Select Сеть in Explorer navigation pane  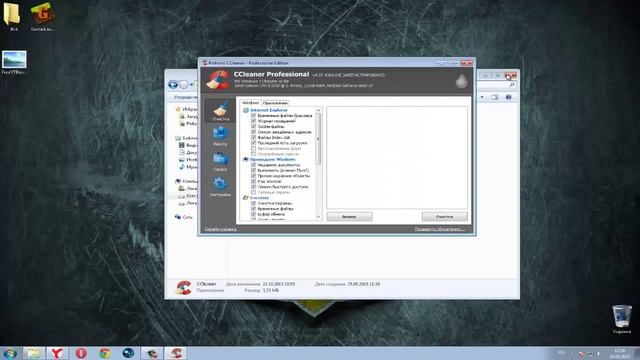point(187,217)
